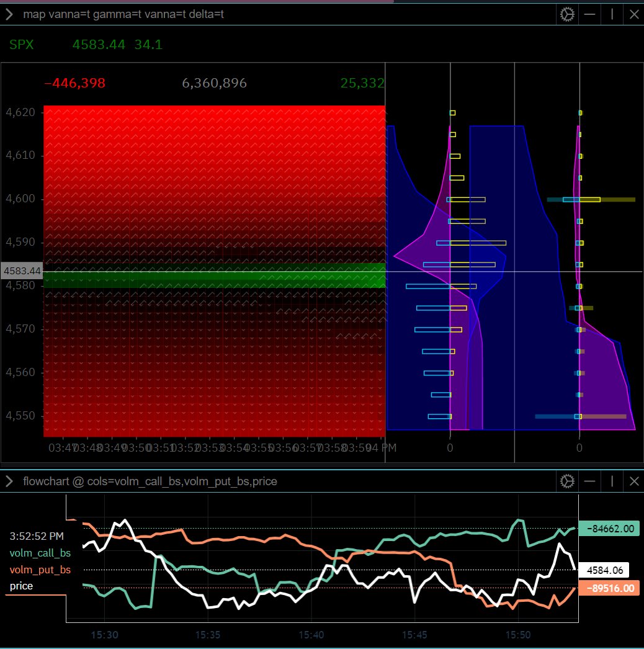Click the SPX price 4583.44 in header

(99, 45)
